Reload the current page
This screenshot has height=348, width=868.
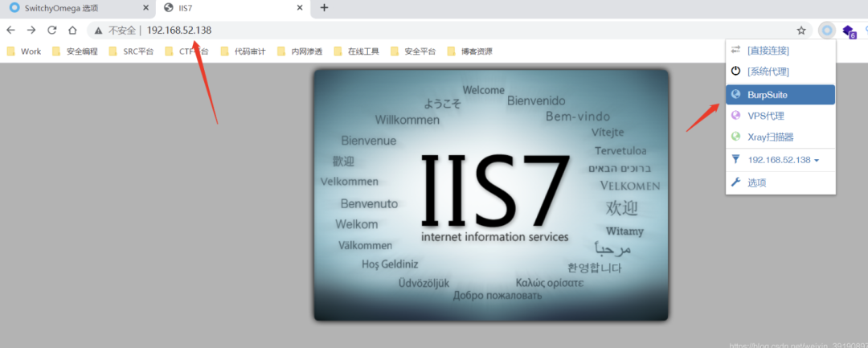tap(52, 30)
